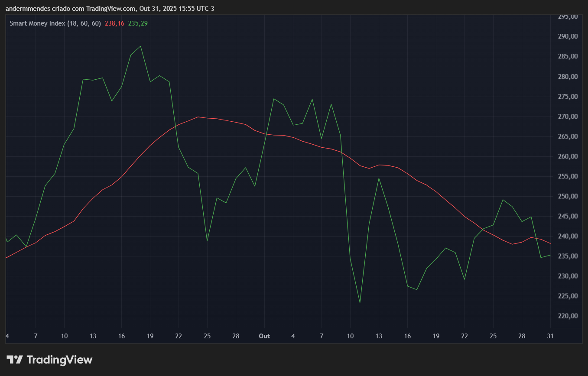Select the green indicator line at its peak

coord(140,46)
